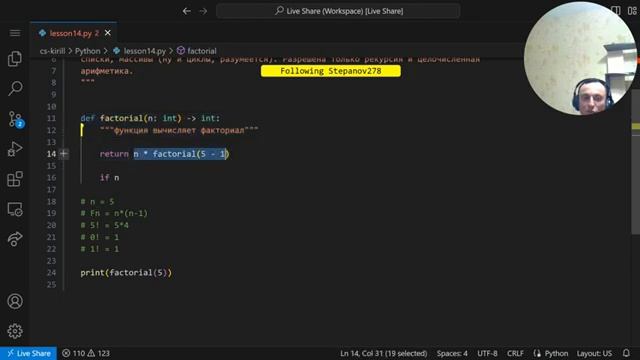Open the notifications bell
640x360 pixels.
coord(626,353)
